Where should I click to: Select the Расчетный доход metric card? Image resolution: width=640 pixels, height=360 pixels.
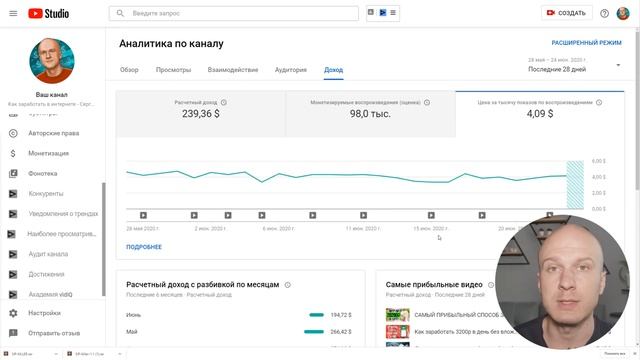pos(201,114)
